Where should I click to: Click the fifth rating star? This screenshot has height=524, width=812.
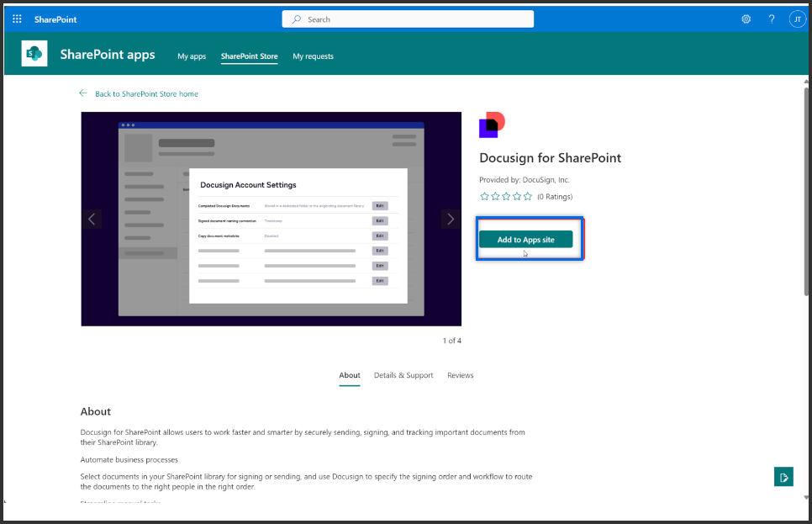click(x=528, y=197)
